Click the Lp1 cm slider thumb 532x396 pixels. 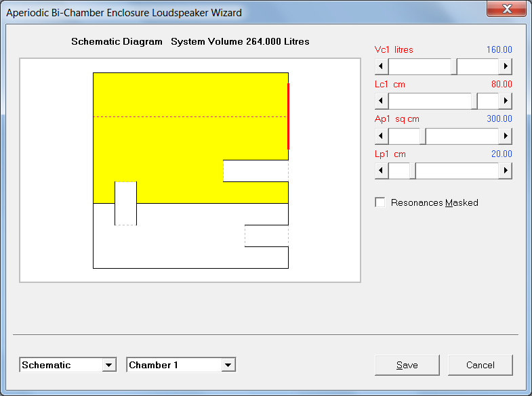(413, 171)
